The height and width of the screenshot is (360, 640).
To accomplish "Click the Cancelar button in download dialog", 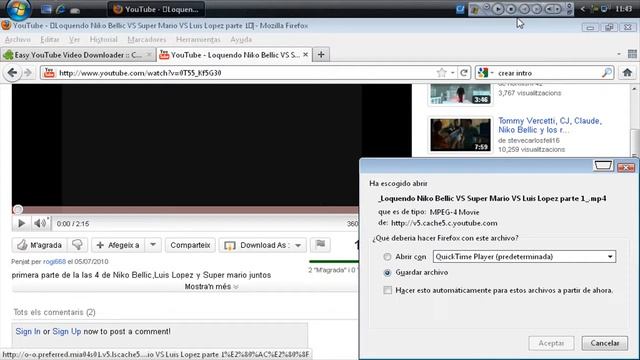I will [604, 343].
